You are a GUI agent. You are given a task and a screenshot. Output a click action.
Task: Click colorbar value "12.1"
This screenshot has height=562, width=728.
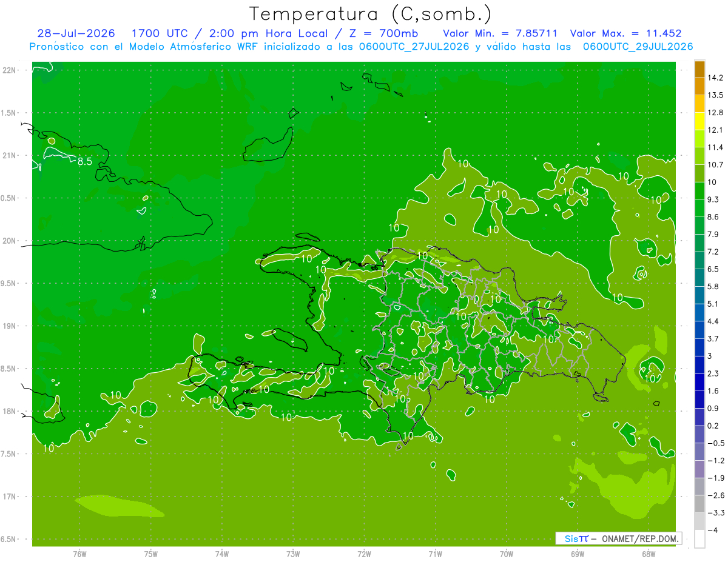715,130
